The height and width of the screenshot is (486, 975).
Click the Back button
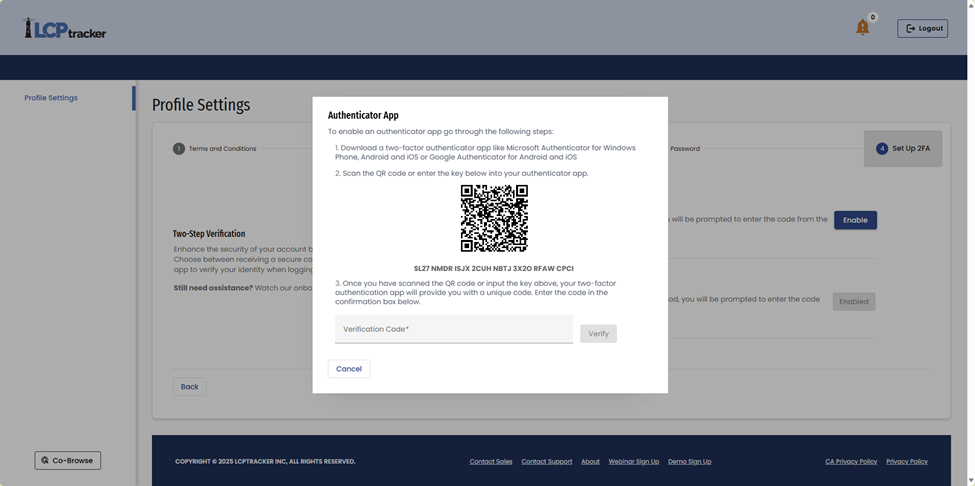(x=190, y=387)
